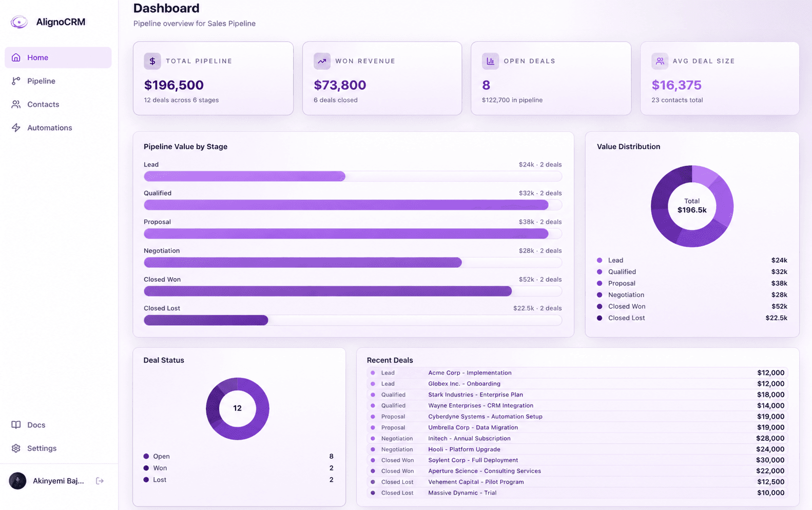Click the Akinyemi Baj... user name
812x510 pixels.
click(59, 481)
